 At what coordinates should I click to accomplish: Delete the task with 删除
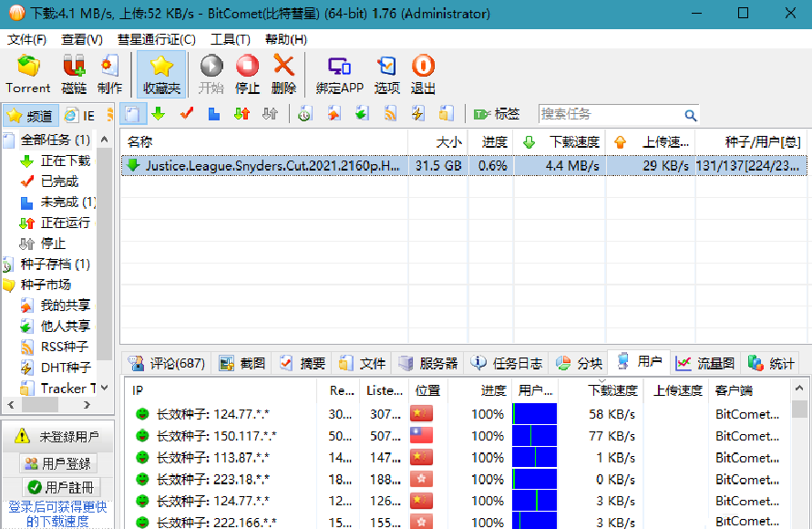click(x=283, y=74)
